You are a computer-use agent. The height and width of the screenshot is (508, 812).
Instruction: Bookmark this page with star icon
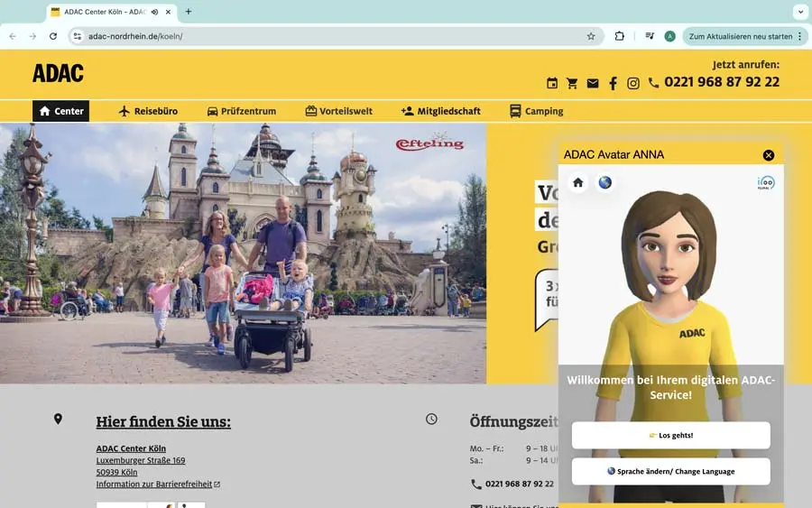(x=591, y=36)
